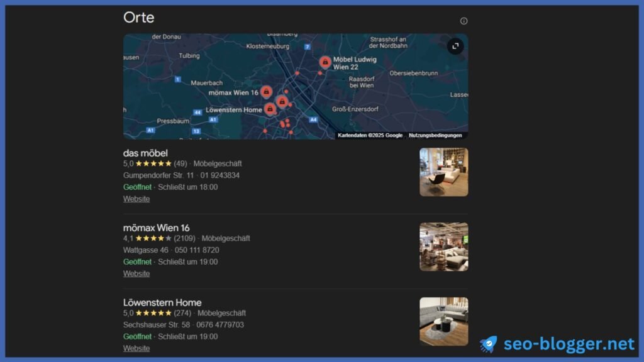The width and height of the screenshot is (644, 362).
Task: Select the address 'Gumpendorfer Str. 11'
Action: [x=158, y=175]
